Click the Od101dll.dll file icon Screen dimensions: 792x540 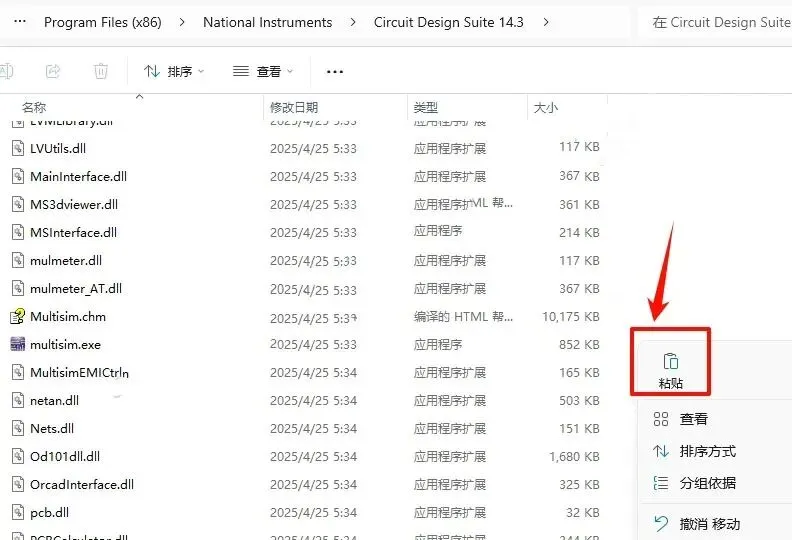(18, 456)
